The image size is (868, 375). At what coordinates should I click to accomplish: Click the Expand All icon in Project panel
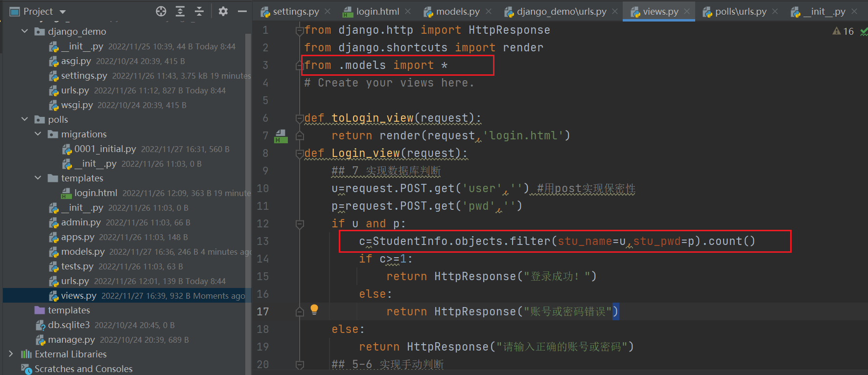pos(180,11)
